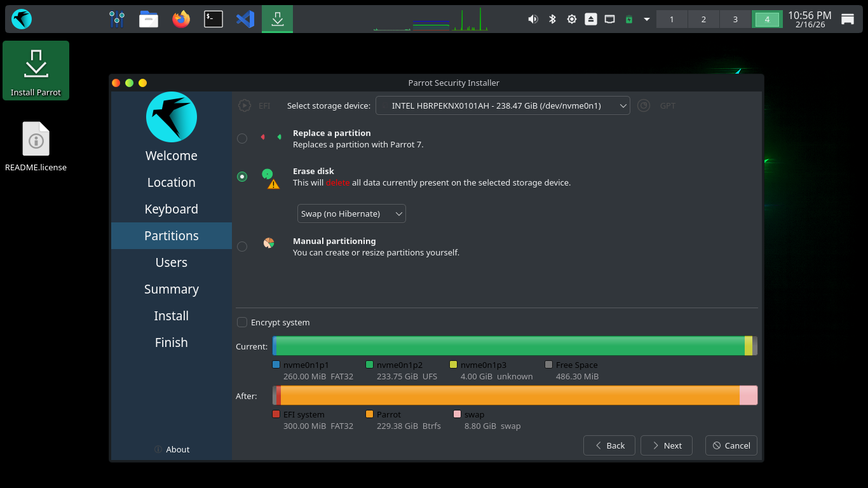The image size is (868, 488).
Task: Click the orange Parrot partition bar
Action: click(x=508, y=395)
